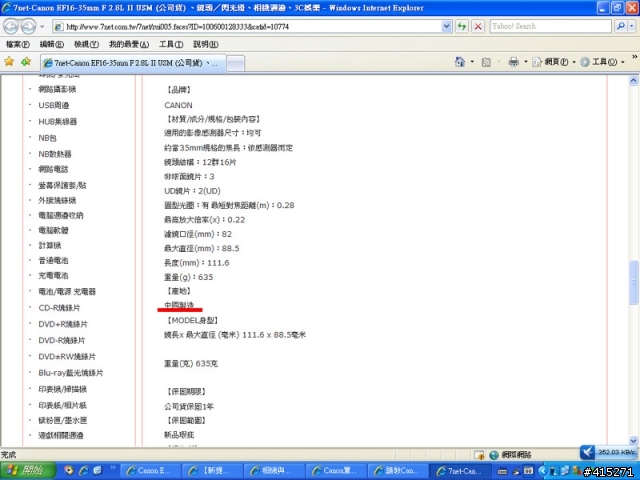The width and height of the screenshot is (640, 480).
Task: Open the 檔案(F) menu
Action: 18,44
